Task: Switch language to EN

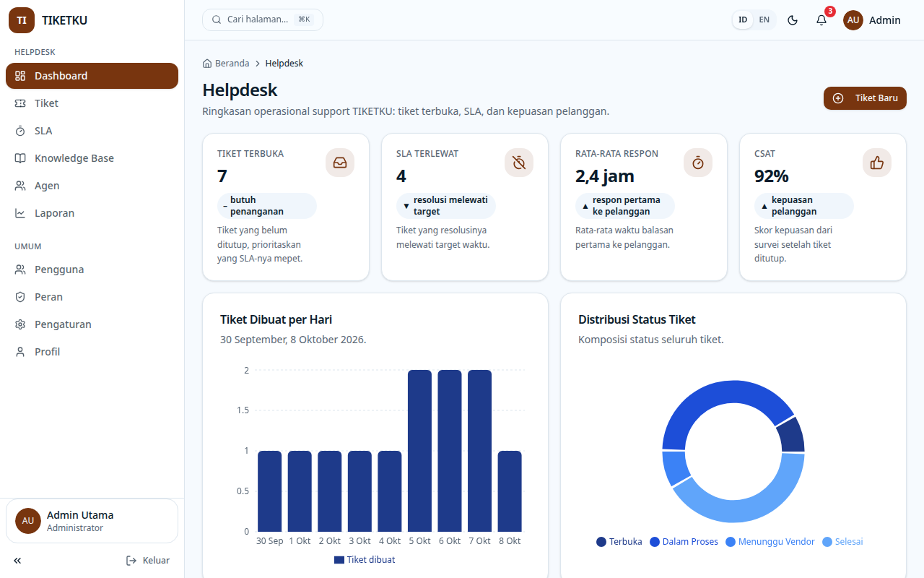Action: (x=764, y=20)
